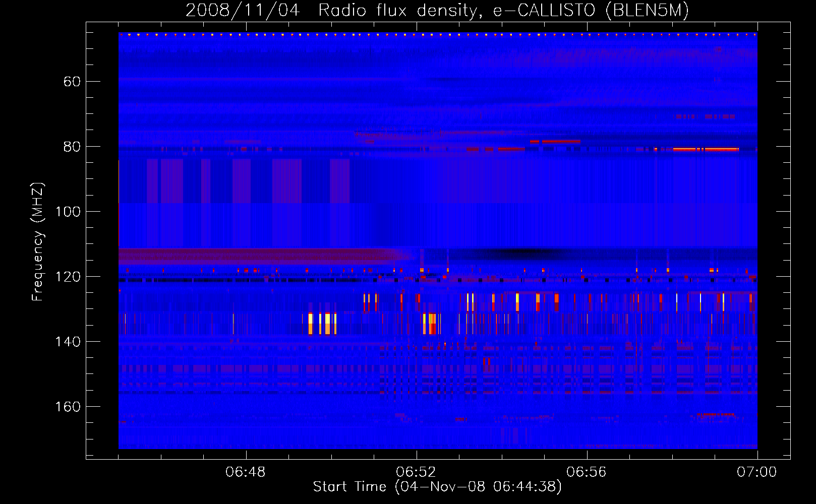Click the 06:56 time tick label
816x504 pixels.
click(587, 472)
